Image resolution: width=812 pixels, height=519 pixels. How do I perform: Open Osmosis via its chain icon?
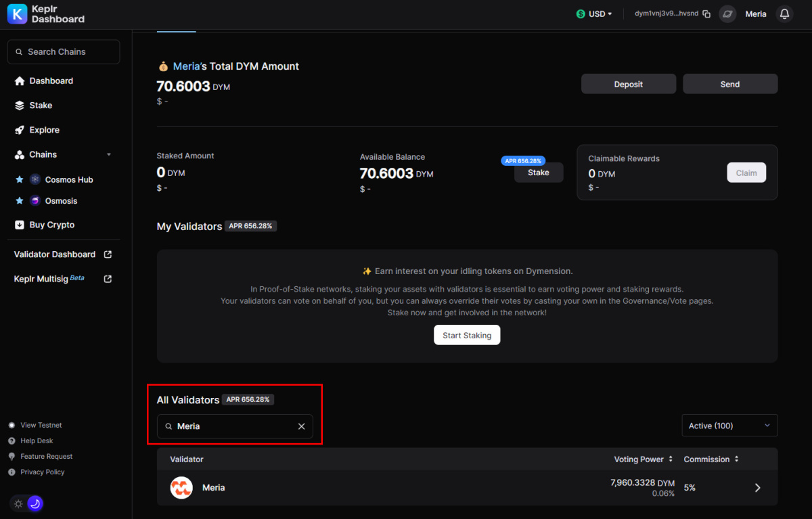(x=35, y=201)
